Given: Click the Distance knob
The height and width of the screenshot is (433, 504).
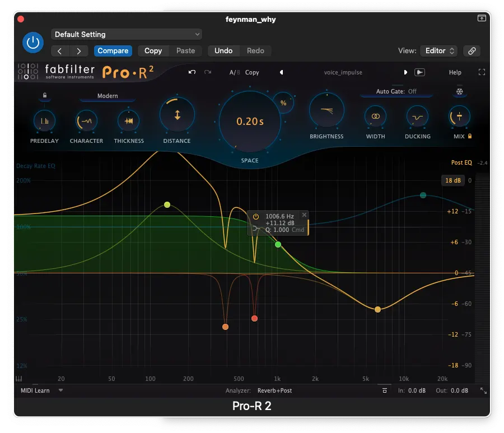Looking at the screenshot, I should point(177,115).
